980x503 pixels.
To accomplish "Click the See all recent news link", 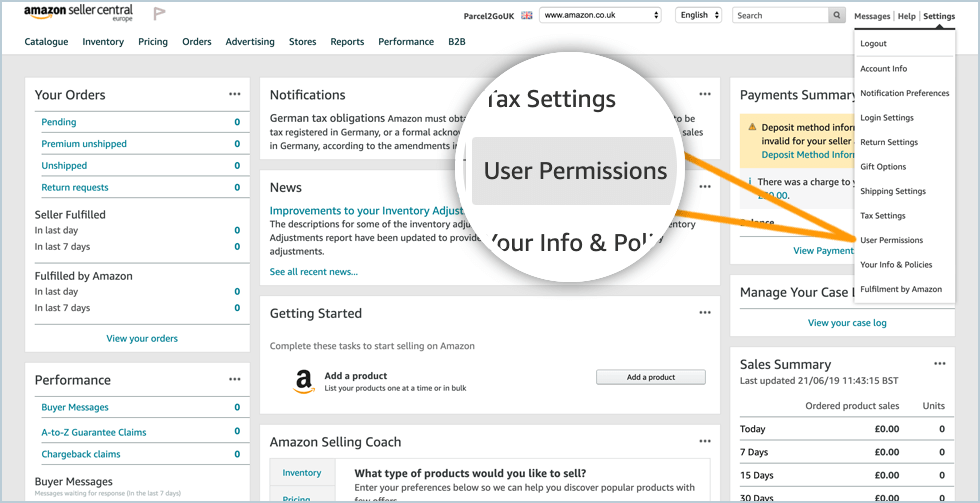I will pyautogui.click(x=313, y=272).
